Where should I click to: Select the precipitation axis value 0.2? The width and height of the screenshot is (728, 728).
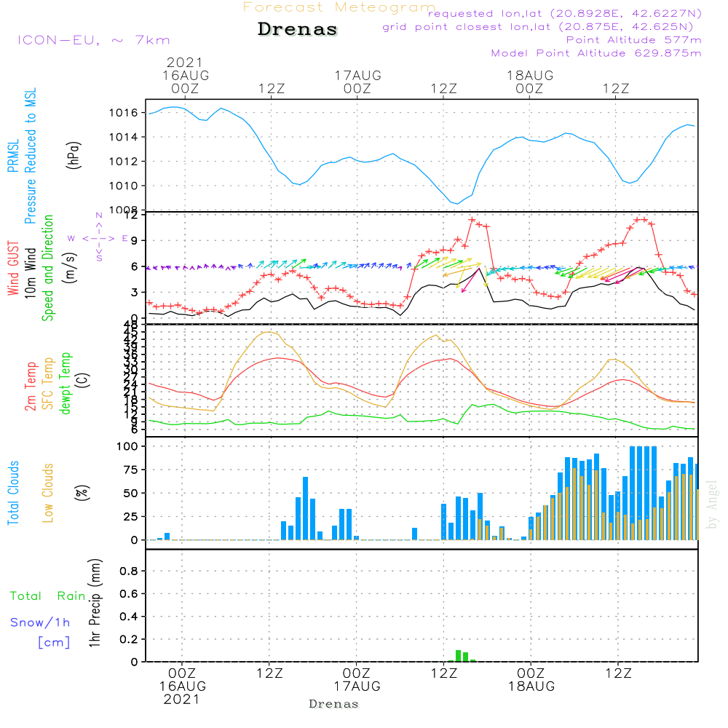[x=129, y=640]
